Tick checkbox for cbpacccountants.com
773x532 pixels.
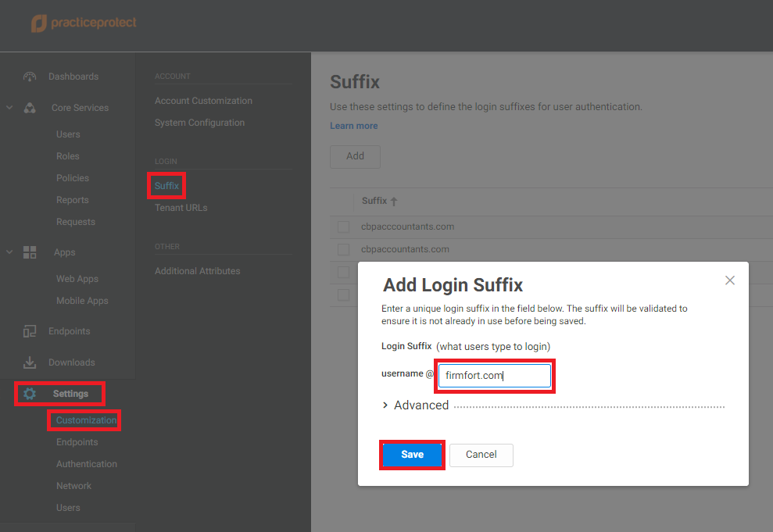[344, 227]
